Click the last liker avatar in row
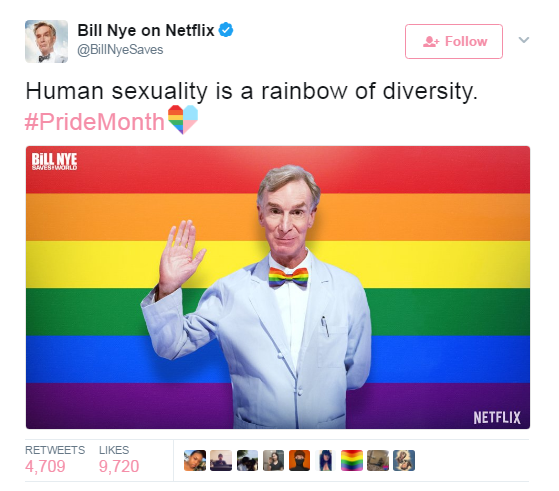The image size is (559, 491). tap(404, 460)
